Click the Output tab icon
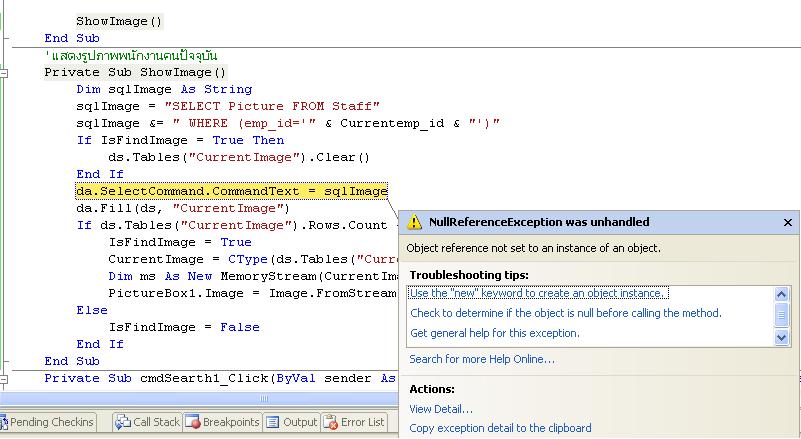This screenshot has height=439, width=801. click(273, 422)
